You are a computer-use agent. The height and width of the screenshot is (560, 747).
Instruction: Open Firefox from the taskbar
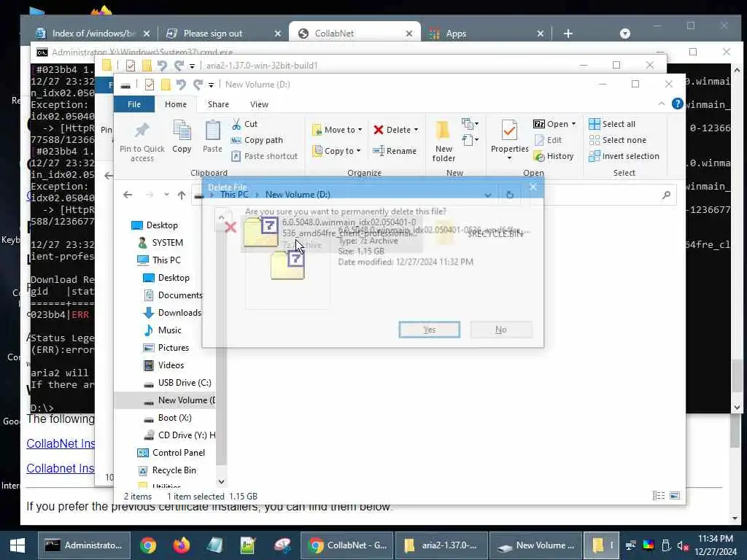click(181, 545)
